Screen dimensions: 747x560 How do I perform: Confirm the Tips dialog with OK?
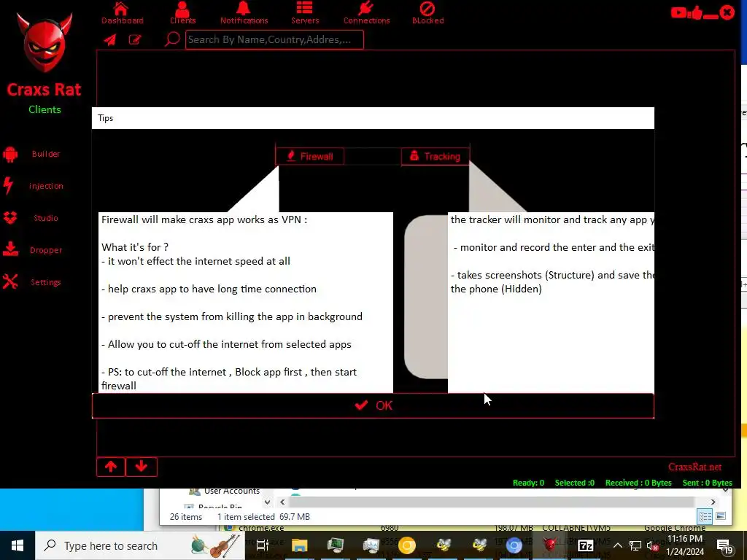(x=373, y=405)
